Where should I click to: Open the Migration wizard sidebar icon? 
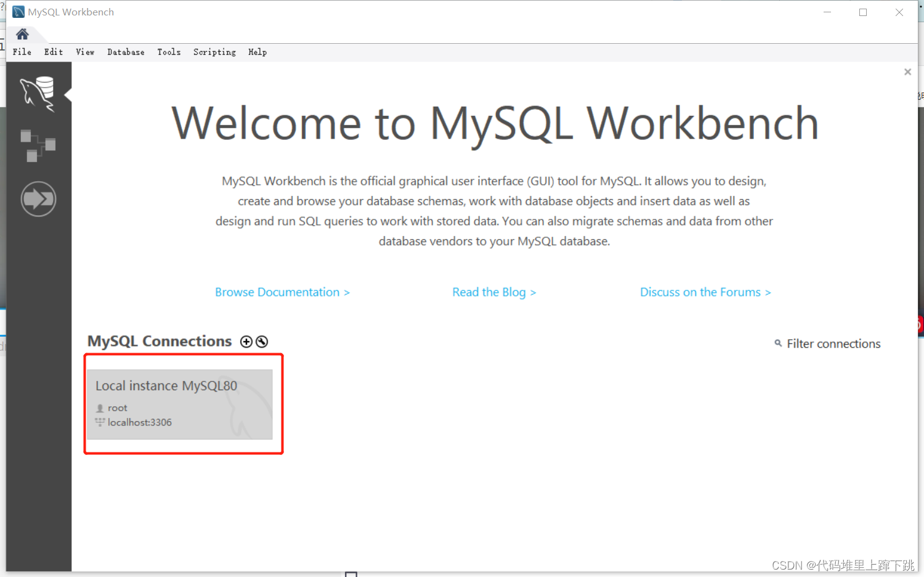click(38, 198)
